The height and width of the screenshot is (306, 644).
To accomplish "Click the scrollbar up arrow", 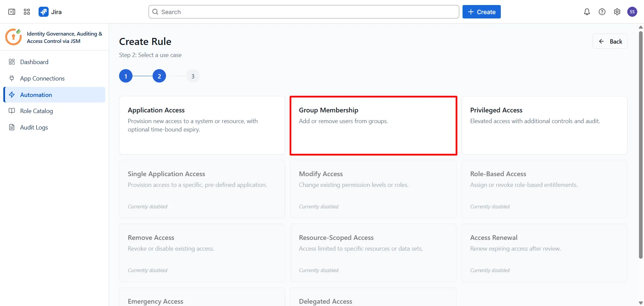I will click(641, 27).
